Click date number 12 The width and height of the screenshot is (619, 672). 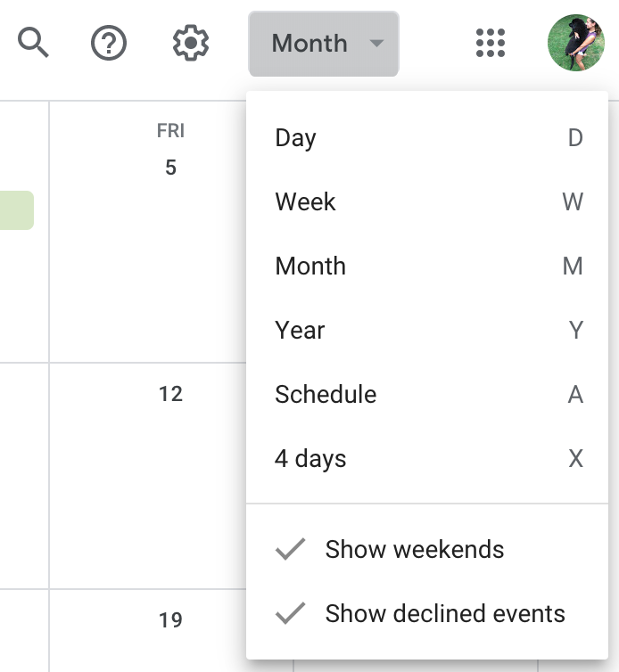pos(170,394)
